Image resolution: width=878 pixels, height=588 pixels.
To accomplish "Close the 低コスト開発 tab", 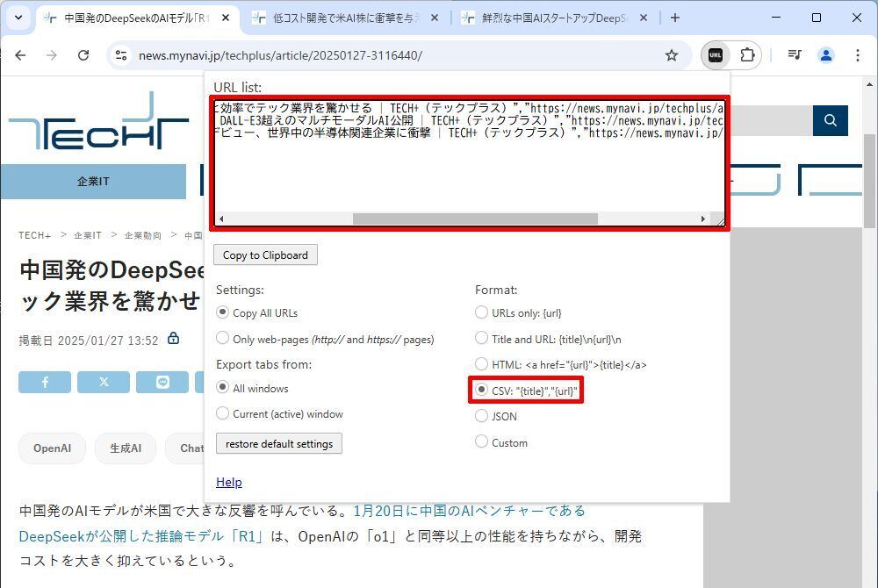I will tap(435, 18).
